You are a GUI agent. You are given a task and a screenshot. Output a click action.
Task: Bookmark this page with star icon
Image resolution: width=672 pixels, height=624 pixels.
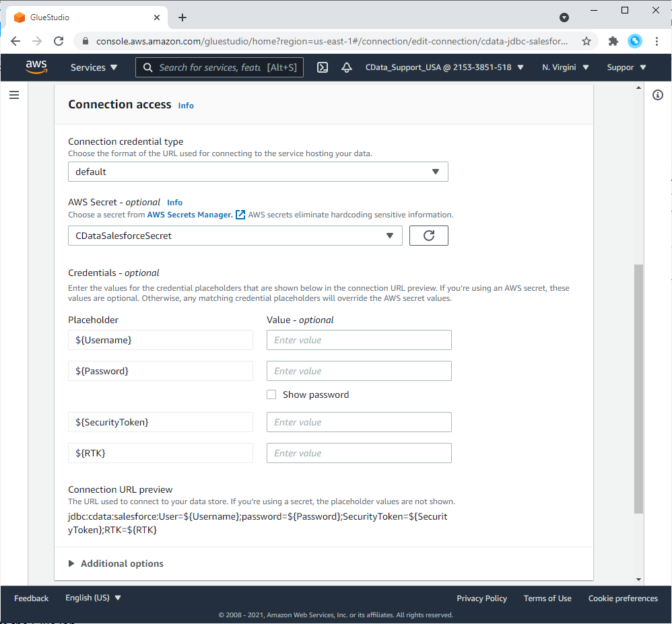point(586,41)
